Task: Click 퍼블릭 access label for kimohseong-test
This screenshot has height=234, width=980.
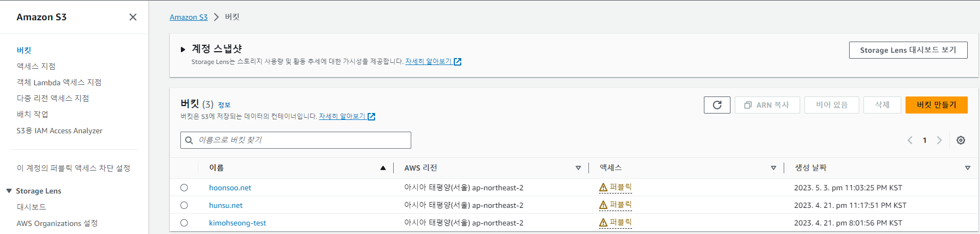Action: 620,222
